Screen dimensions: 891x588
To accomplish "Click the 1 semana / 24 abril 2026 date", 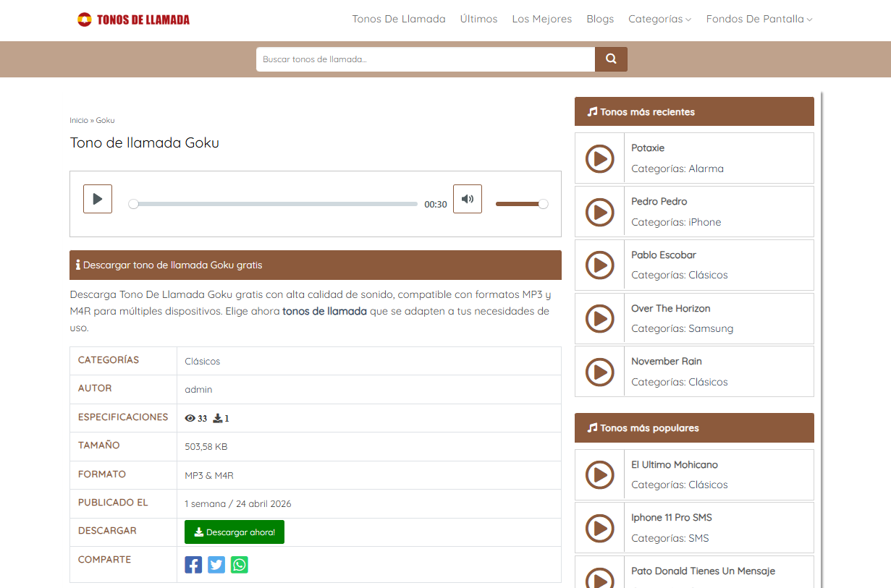I will 238,504.
